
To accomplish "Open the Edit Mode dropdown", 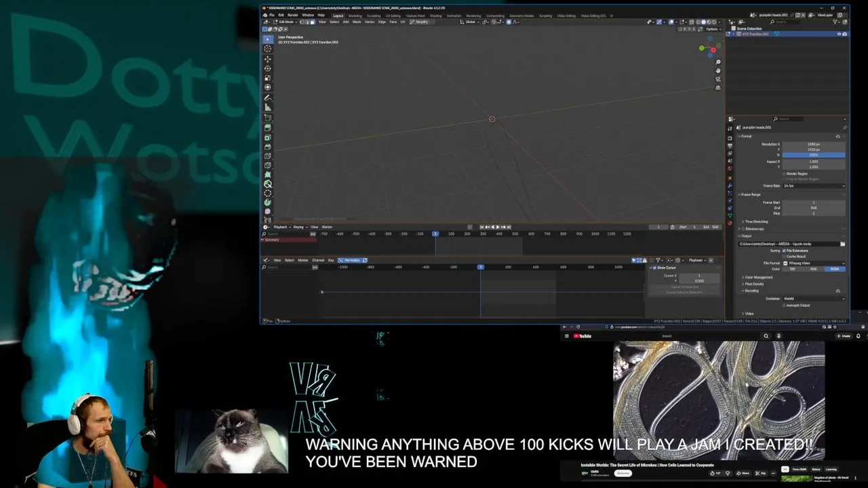I will pos(285,22).
